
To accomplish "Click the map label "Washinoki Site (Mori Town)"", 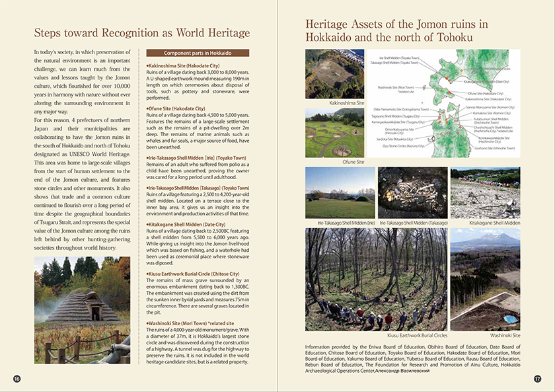I will pyautogui.click(x=395, y=87).
